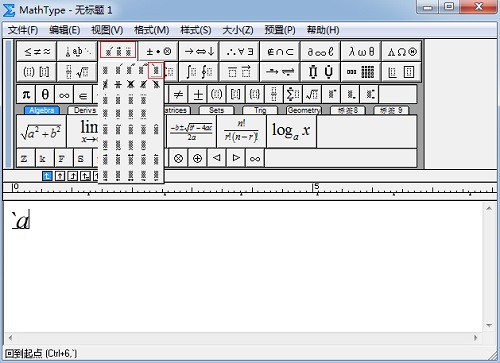Insert the superscript template in the small bar
500x363 pixels.
[x=331, y=94]
